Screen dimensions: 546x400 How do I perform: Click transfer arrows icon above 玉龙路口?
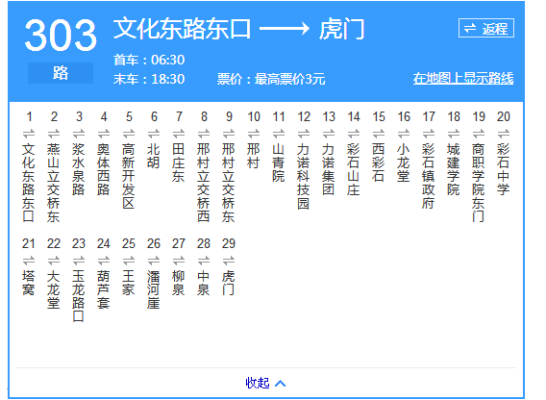point(79,260)
